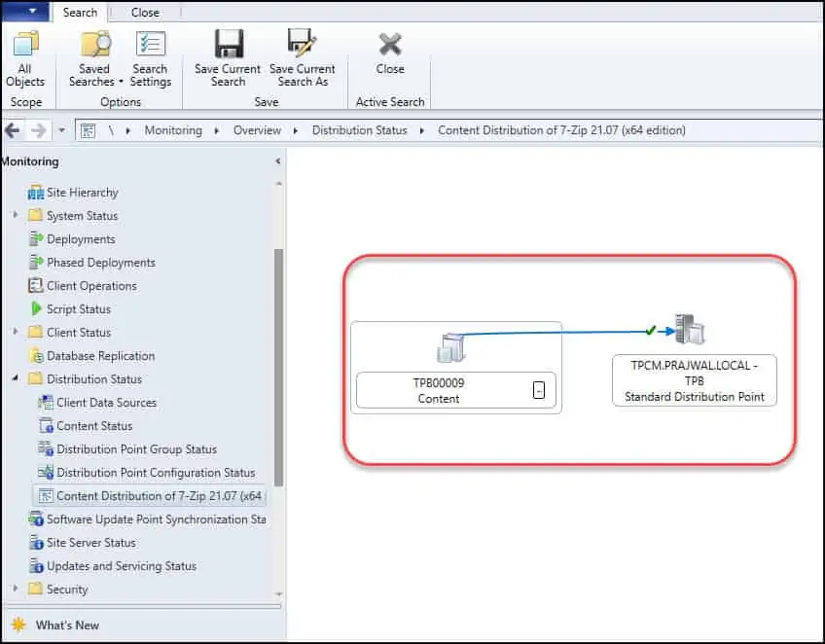825x644 pixels.
Task: Go forward with the right arrow
Action: (x=39, y=130)
